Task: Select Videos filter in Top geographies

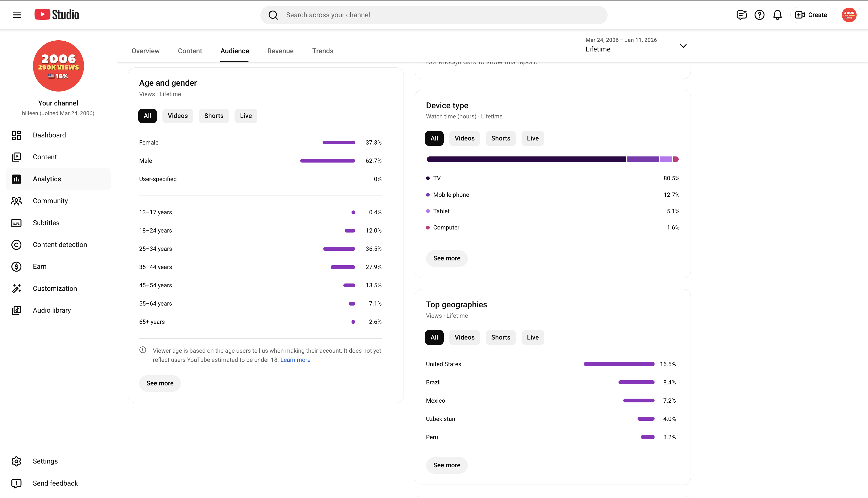Action: tap(464, 337)
